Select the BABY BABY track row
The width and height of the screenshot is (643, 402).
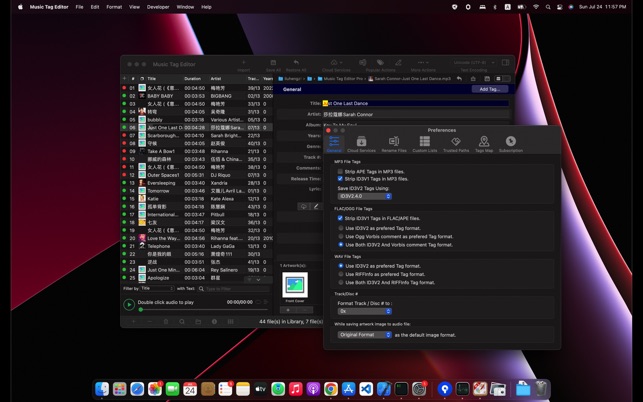(198, 96)
